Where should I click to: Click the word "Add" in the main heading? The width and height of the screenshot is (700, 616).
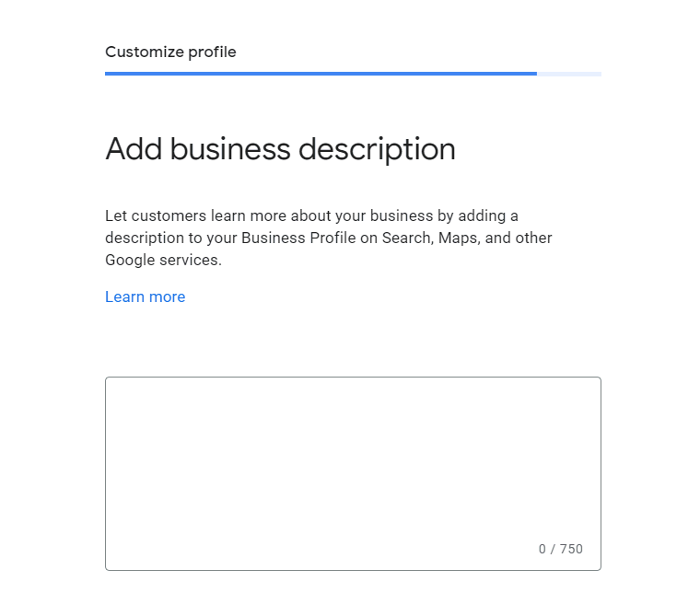tap(134, 149)
